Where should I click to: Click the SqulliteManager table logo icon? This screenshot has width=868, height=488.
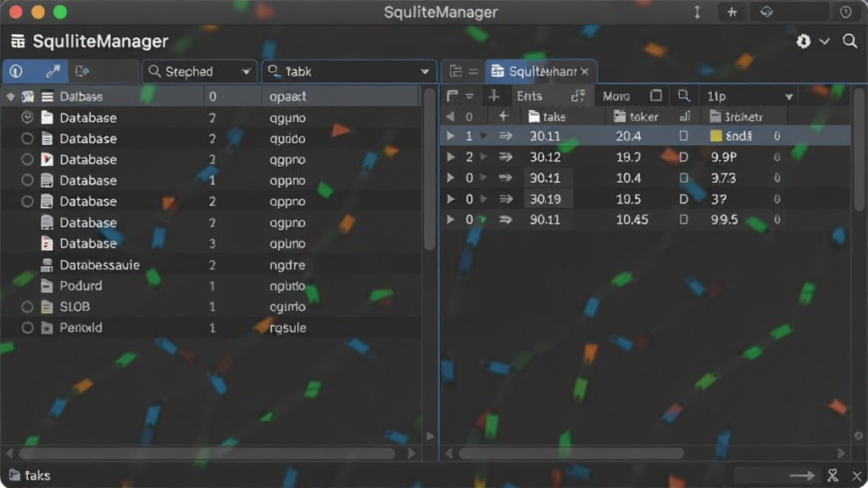click(x=18, y=41)
